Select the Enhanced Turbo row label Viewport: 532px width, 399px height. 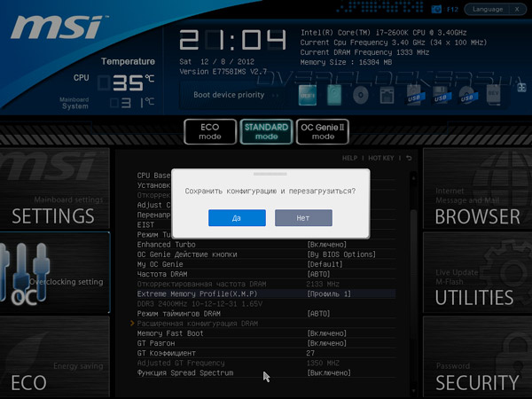tap(167, 245)
